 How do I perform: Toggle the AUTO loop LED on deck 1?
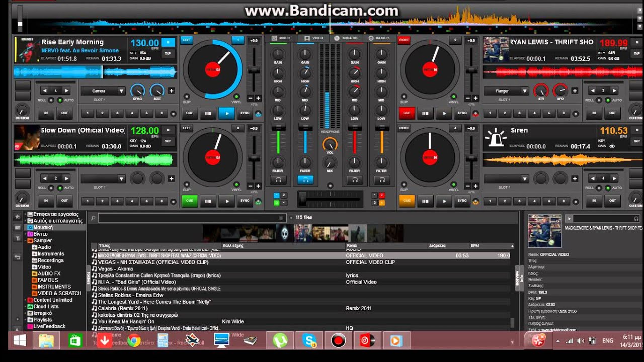(x=60, y=100)
